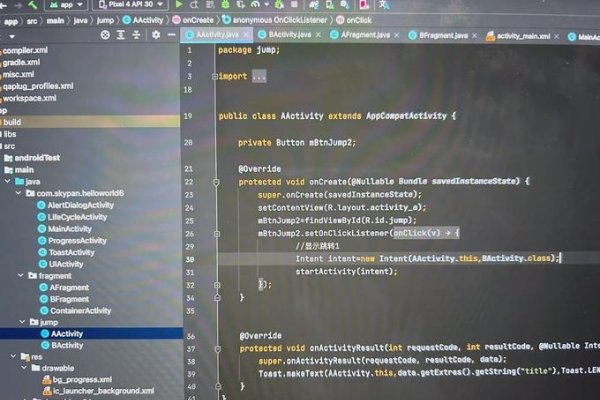Collapse the res folder

coord(13,356)
